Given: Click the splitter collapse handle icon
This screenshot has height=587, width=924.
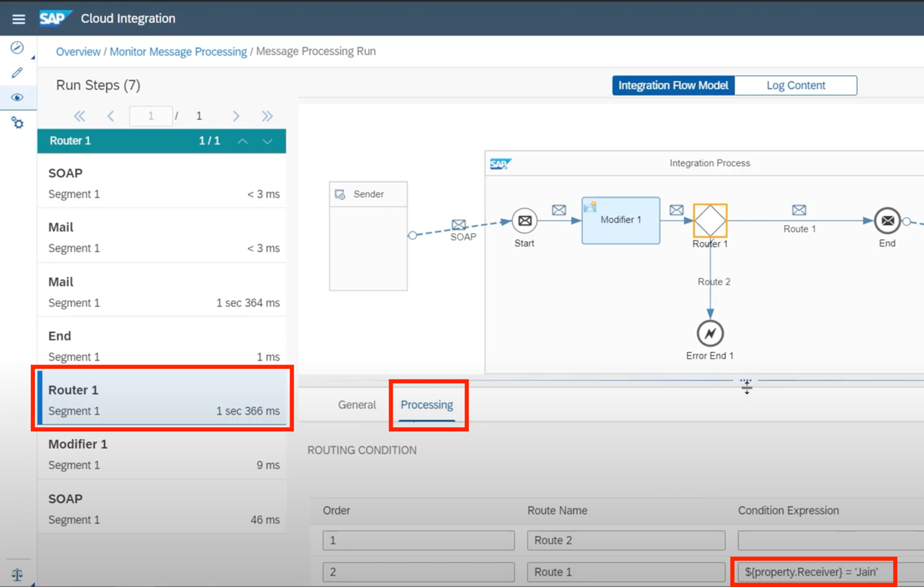Looking at the screenshot, I should click(x=746, y=386).
